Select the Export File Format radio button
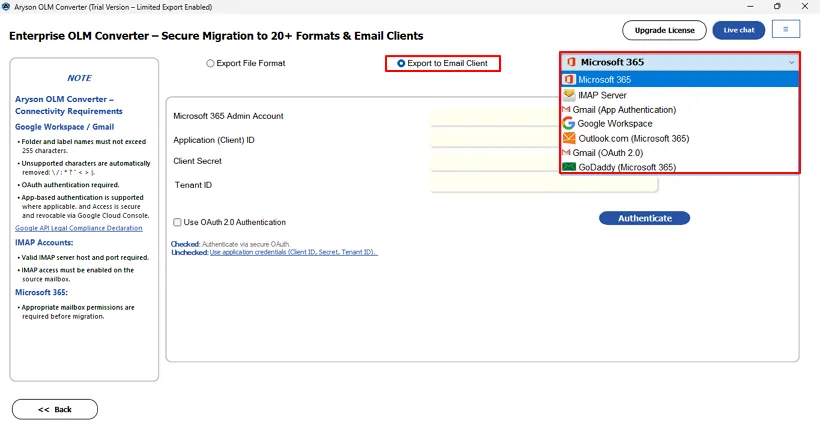Viewport: 820px width, 432px height. click(210, 64)
